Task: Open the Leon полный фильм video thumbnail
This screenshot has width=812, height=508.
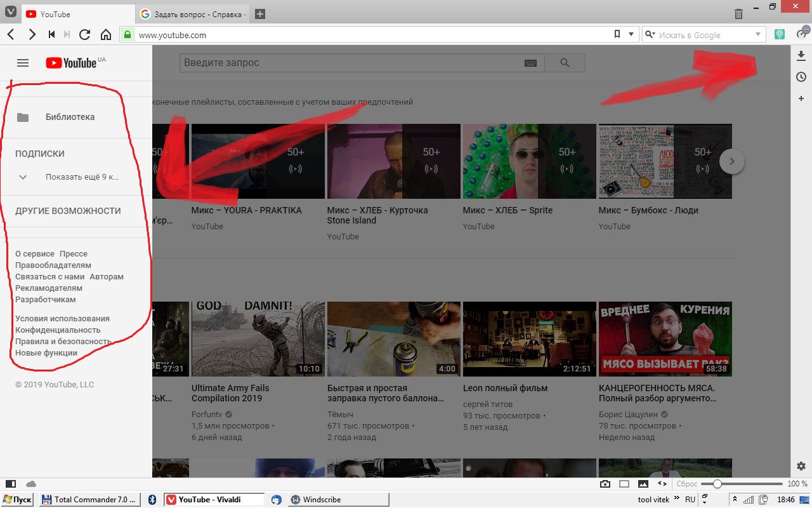Action: [530, 339]
